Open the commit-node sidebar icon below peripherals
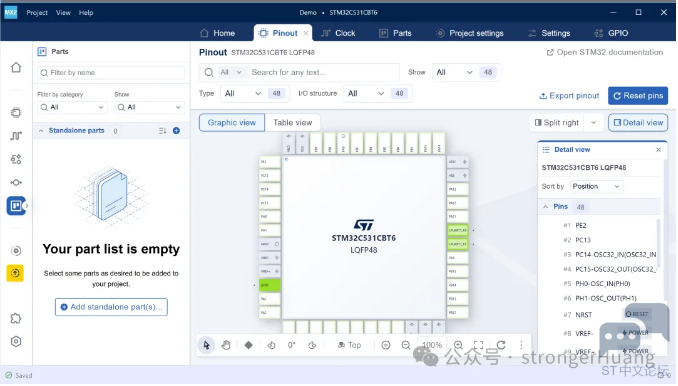The height and width of the screenshot is (386, 678). coord(16,183)
